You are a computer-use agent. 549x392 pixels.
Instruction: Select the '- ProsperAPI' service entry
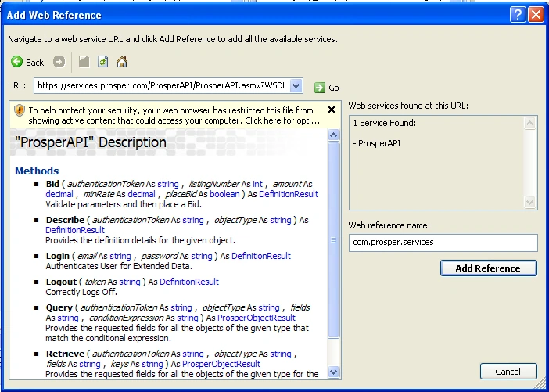point(377,143)
